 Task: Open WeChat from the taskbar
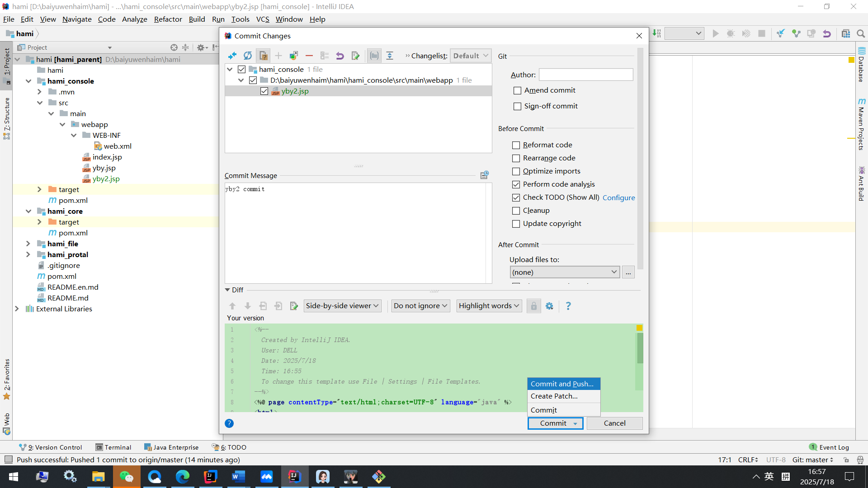tap(127, 477)
